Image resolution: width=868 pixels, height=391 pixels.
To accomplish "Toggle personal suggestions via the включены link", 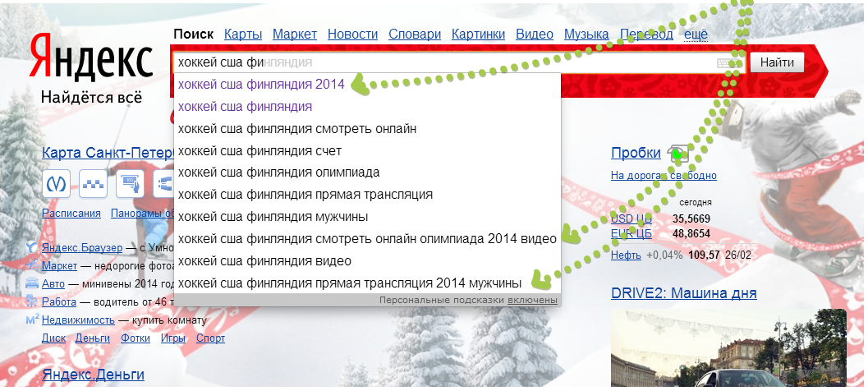I will click(532, 301).
